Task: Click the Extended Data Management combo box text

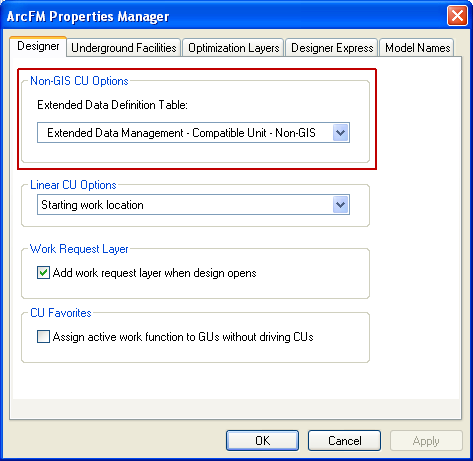Action: coord(181,133)
